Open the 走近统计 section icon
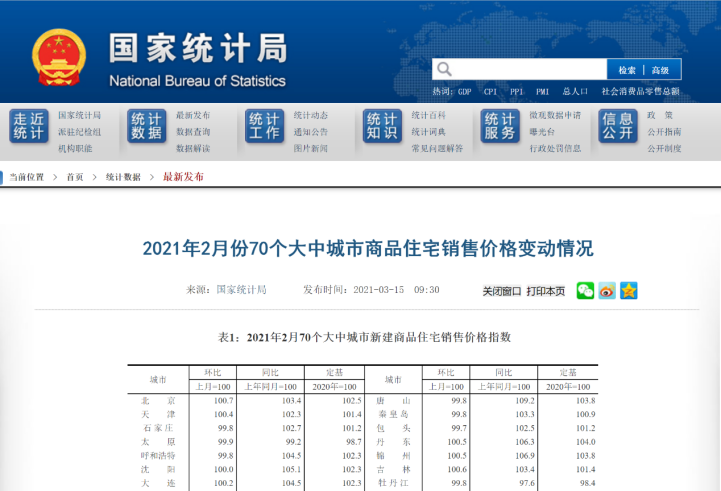Screen dimensions: 721x491 [29, 127]
